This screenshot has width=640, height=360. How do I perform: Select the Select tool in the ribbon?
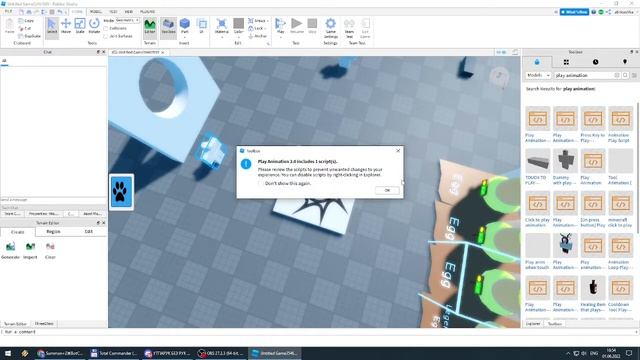click(x=52, y=27)
